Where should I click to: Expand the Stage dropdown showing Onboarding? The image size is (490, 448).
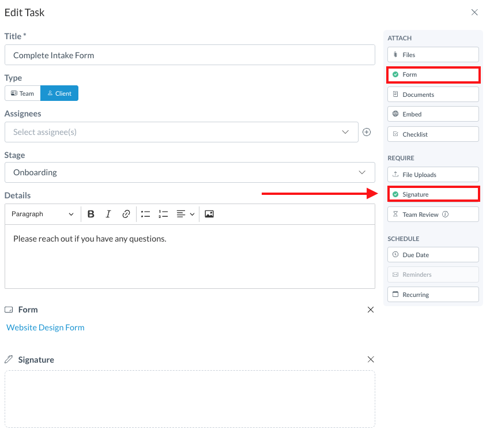[x=190, y=172]
